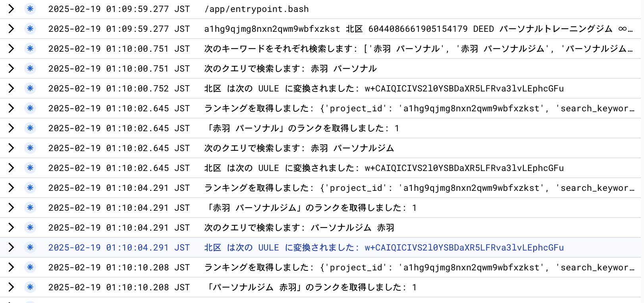Click the info icon on the first UULE conversion row
Screen dimensions: 644x303
point(30,88)
